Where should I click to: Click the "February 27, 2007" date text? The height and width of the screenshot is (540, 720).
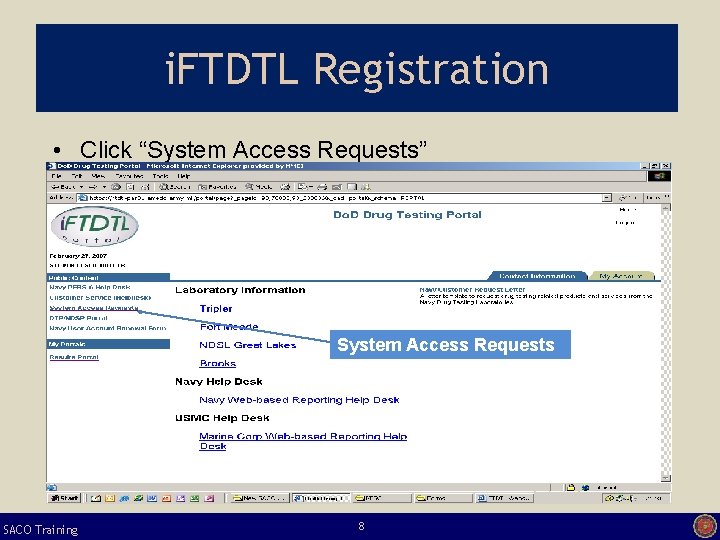[x=78, y=256]
